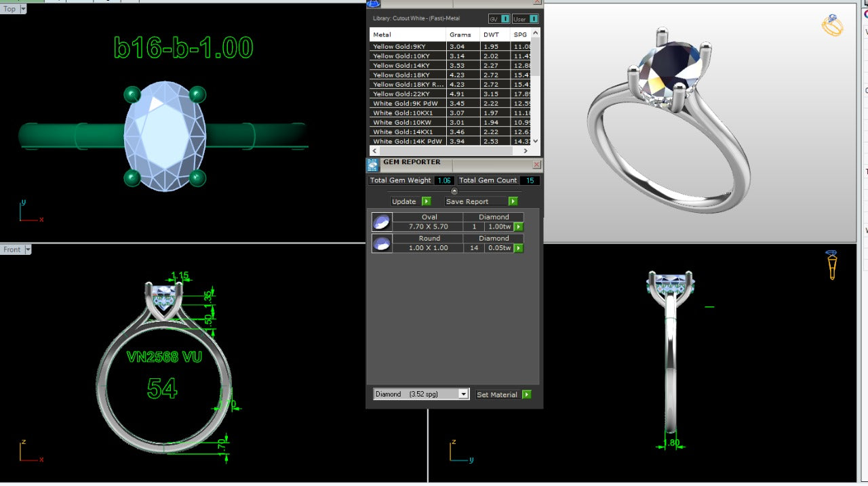Click the DWT column header

pos(496,35)
